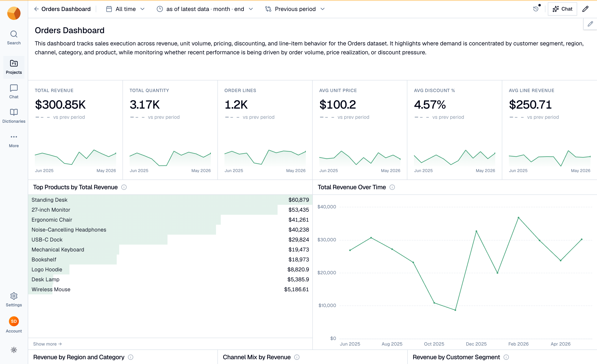Select the 27-inch Monitor row

pos(170,210)
